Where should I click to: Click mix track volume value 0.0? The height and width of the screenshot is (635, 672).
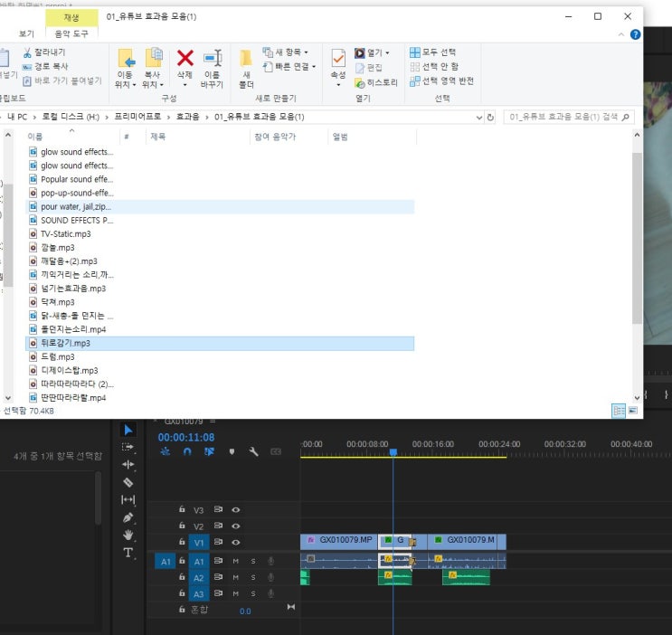[x=245, y=611]
